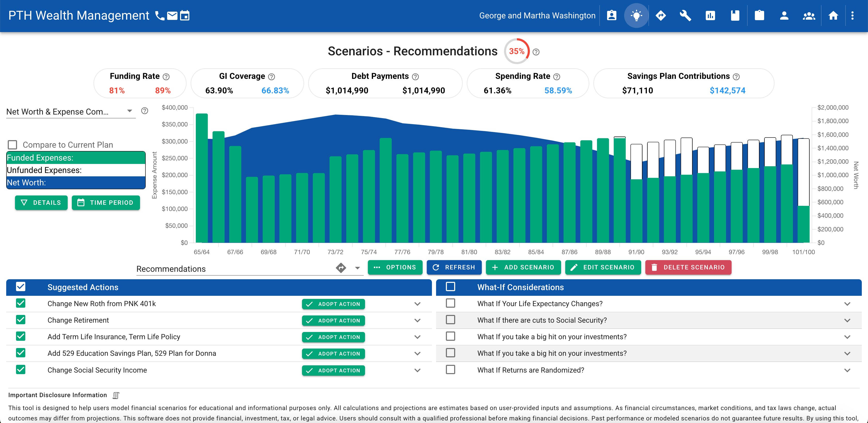The image size is (868, 423).
Task: Uncheck Change Retirement suggested action
Action: 21,320
